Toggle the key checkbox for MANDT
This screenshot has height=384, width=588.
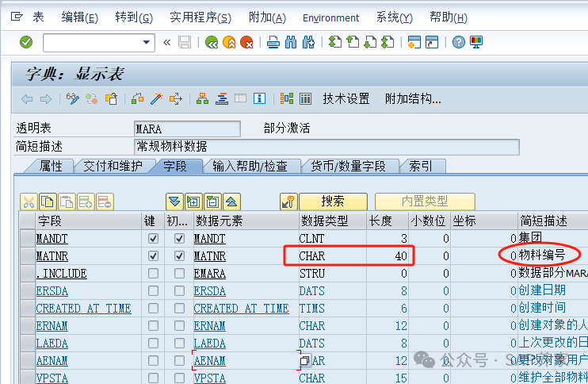pyautogui.click(x=153, y=239)
